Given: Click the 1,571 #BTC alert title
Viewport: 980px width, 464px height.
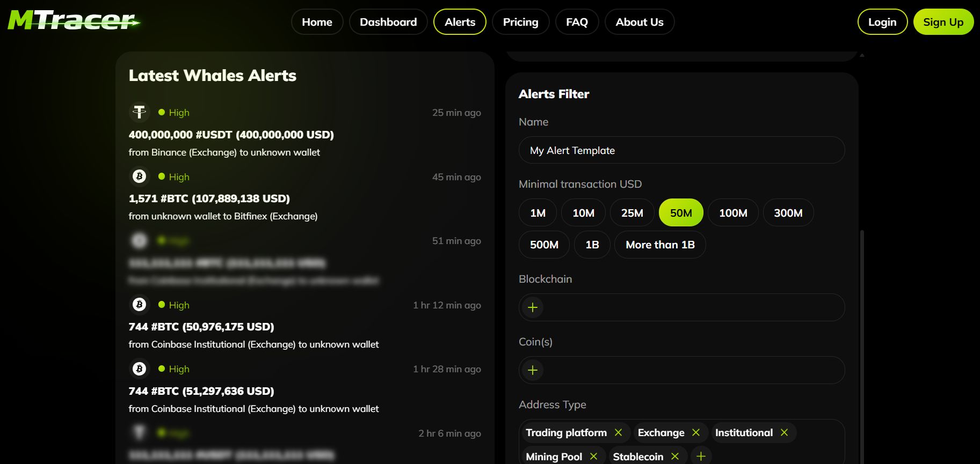Looking at the screenshot, I should click(209, 198).
